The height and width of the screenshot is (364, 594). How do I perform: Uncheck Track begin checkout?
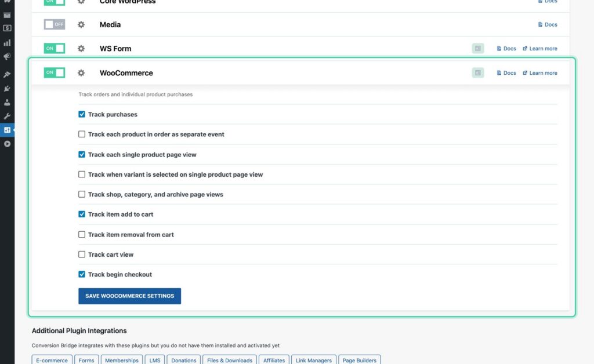point(81,274)
